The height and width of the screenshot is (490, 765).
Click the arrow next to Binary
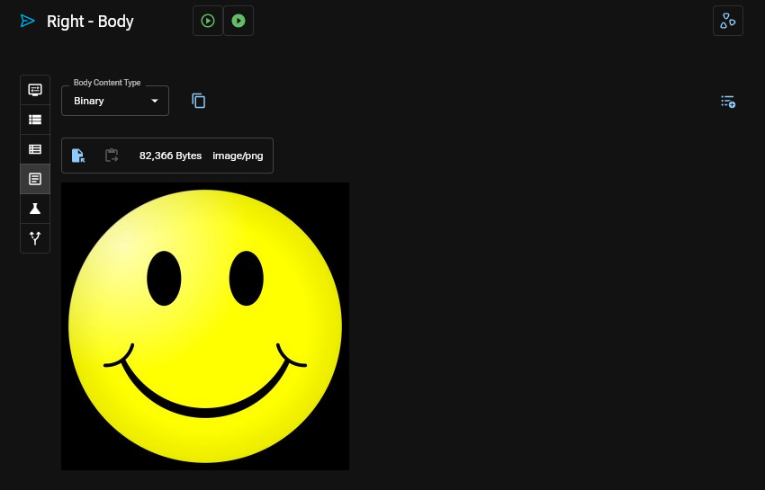(x=154, y=101)
